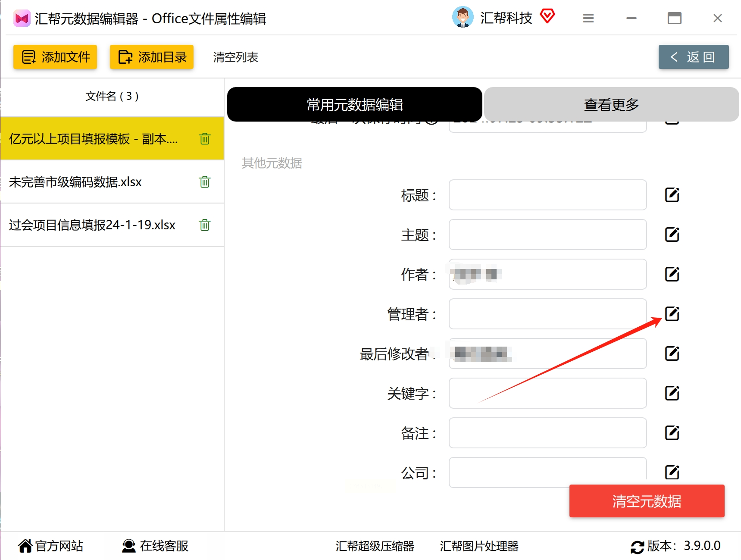Image resolution: width=741 pixels, height=560 pixels.
Task: Click the edit icon for 备注 field
Action: click(672, 433)
